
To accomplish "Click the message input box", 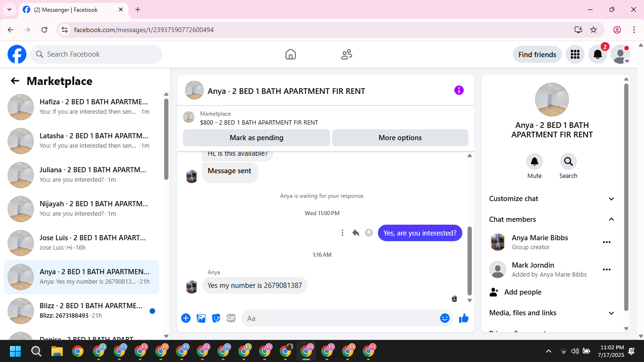I will tap(347, 318).
